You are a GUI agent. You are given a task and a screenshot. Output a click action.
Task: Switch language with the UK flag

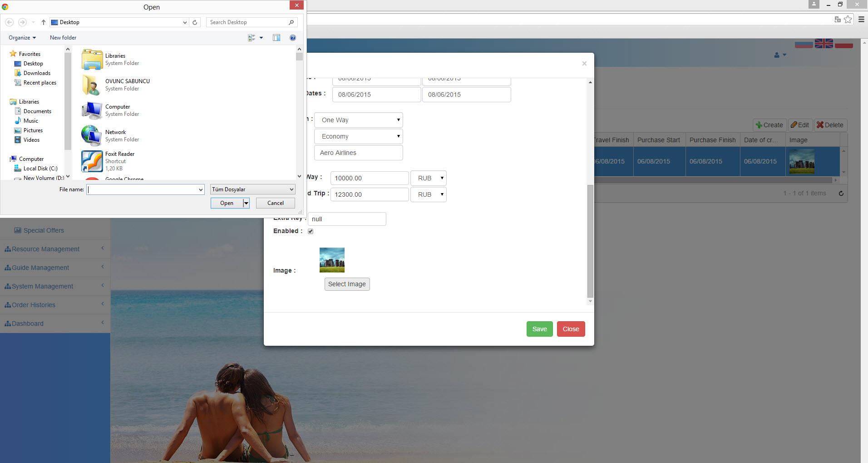[x=824, y=44]
